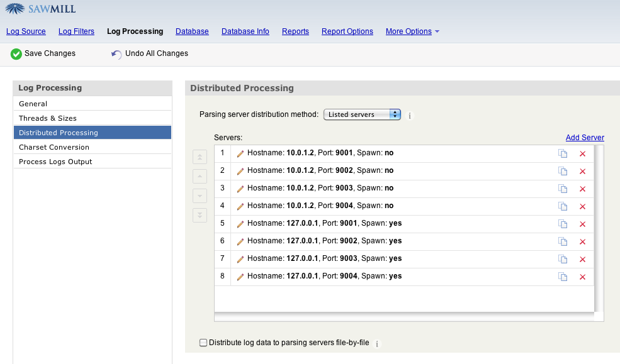This screenshot has height=364, width=620.
Task: Expand the More Options menu
Action: [x=412, y=31]
